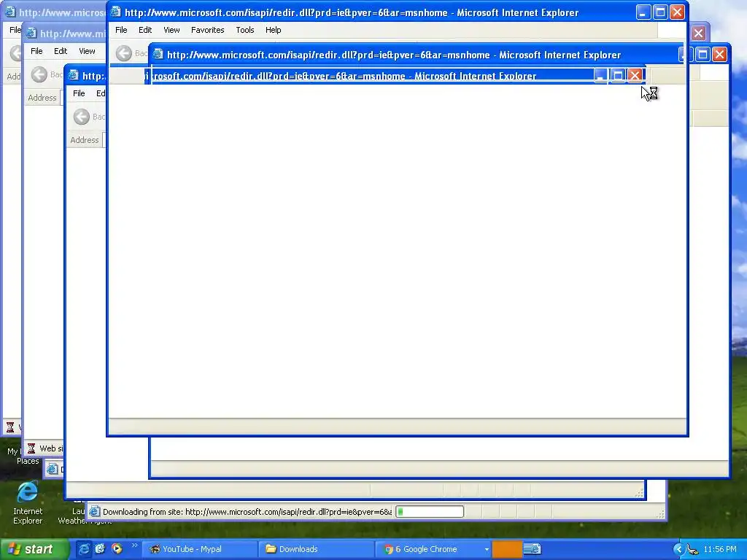Click system tray icon beside the clock
The image size is (747, 560).
pos(693,550)
